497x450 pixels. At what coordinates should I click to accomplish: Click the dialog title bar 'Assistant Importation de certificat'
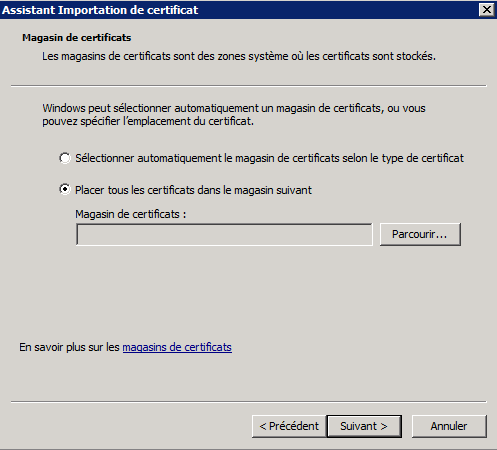[100, 10]
